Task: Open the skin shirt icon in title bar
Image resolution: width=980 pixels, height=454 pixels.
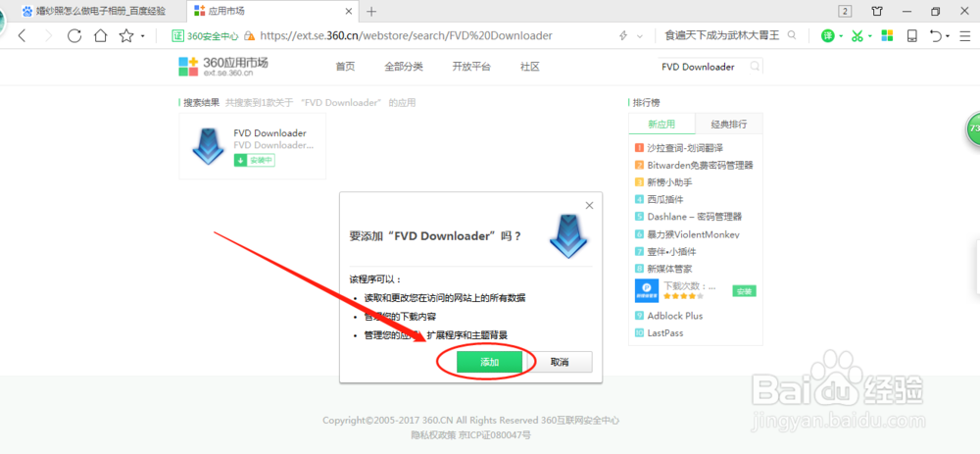Action: [877, 11]
